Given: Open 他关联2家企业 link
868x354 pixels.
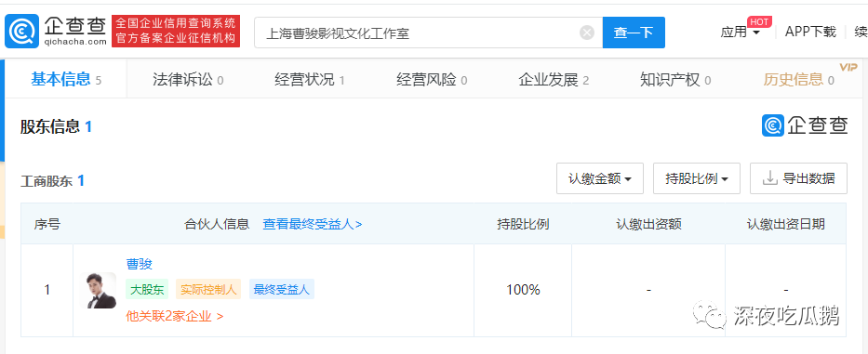Looking at the screenshot, I should coord(175,317).
